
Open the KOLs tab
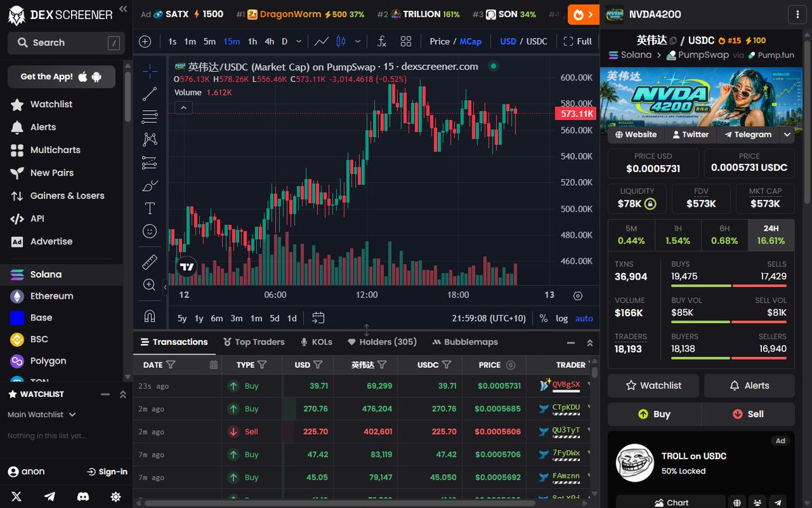click(x=316, y=342)
